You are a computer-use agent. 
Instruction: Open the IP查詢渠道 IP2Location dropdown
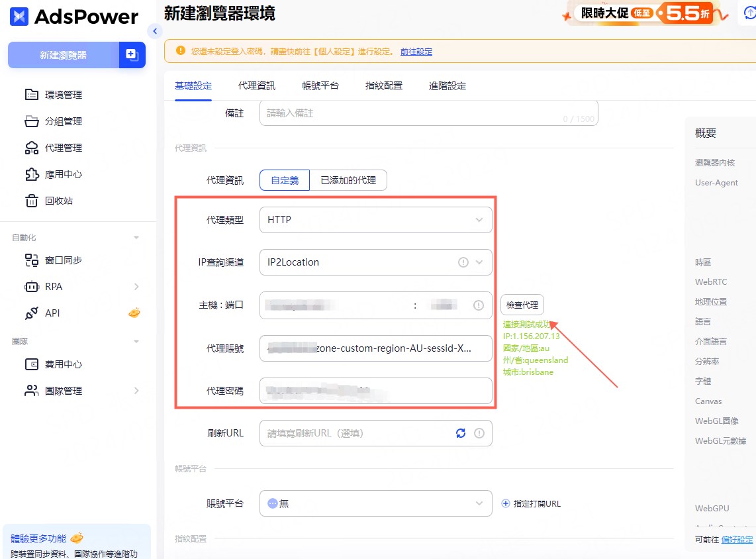click(x=375, y=262)
